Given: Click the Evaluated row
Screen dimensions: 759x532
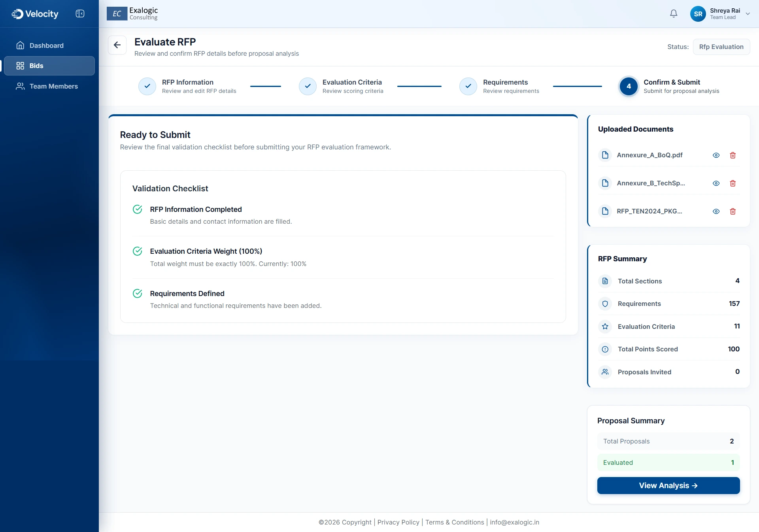Looking at the screenshot, I should (668, 463).
